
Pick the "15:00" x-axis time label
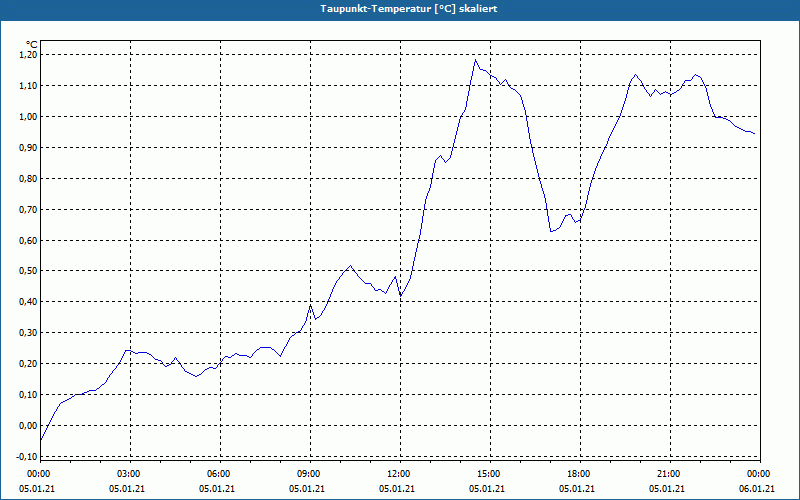coord(487,474)
